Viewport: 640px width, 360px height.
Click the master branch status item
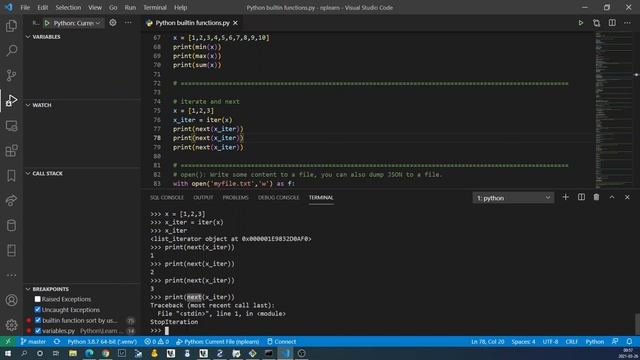pos(33,342)
